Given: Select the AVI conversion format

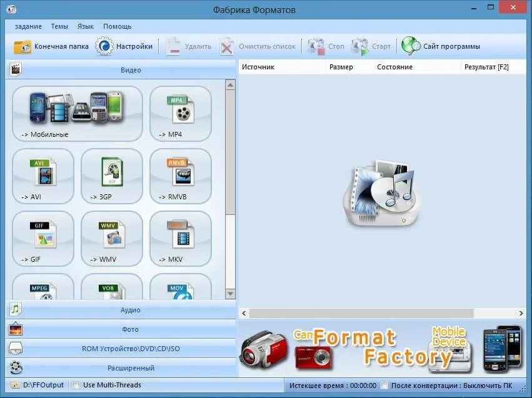Looking at the screenshot, I should (x=43, y=176).
